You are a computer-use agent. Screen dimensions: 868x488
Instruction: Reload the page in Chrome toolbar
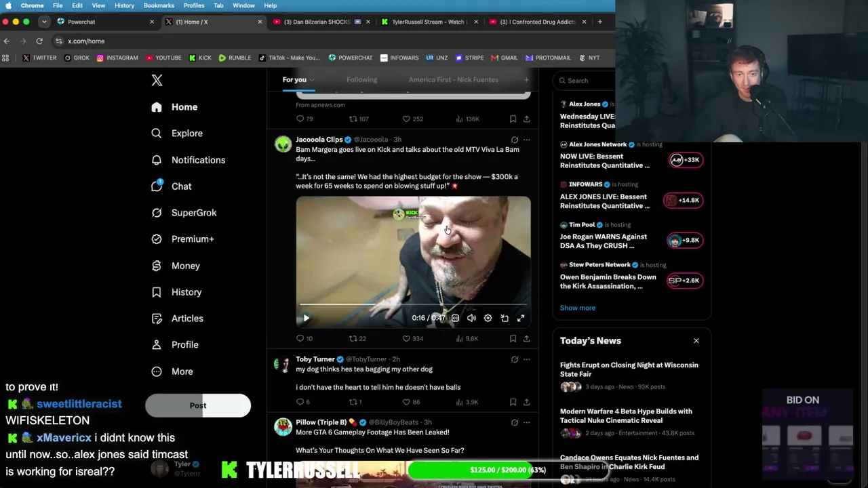pos(39,41)
